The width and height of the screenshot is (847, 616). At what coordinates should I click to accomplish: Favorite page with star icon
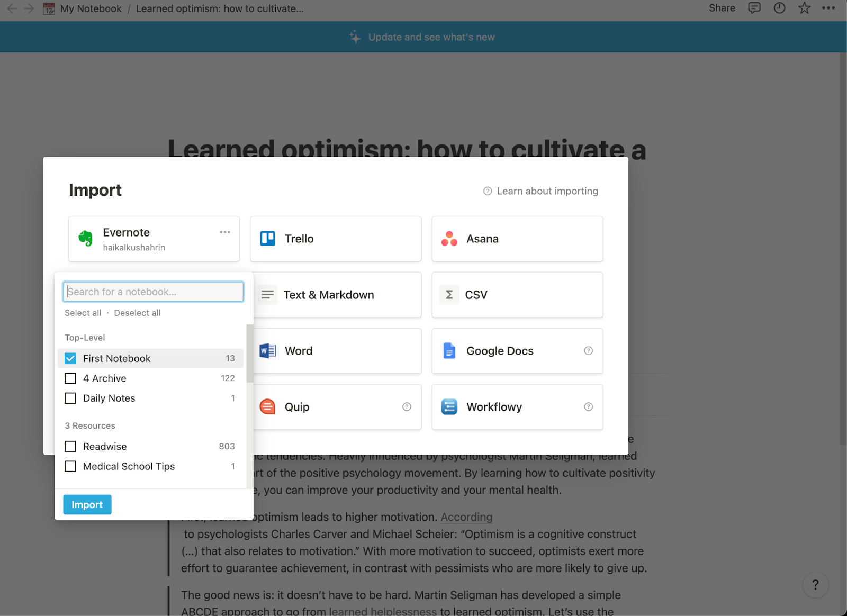coord(804,8)
